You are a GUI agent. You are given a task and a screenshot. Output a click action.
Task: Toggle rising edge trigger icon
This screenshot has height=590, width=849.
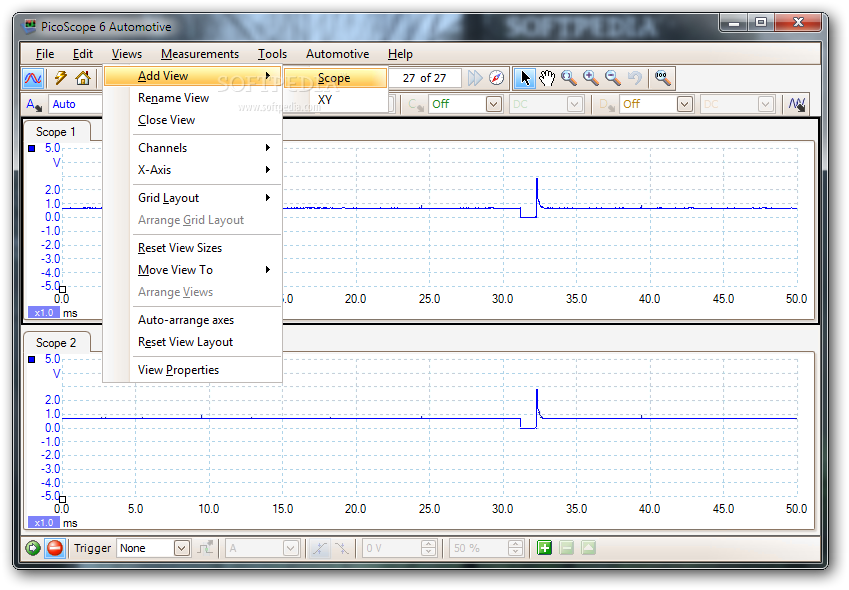pos(319,548)
